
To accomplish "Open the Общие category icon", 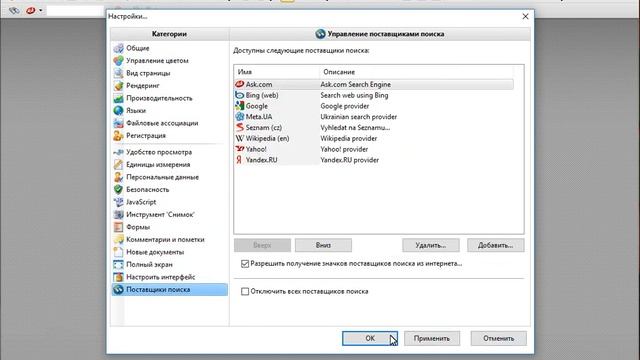I will coord(118,48).
